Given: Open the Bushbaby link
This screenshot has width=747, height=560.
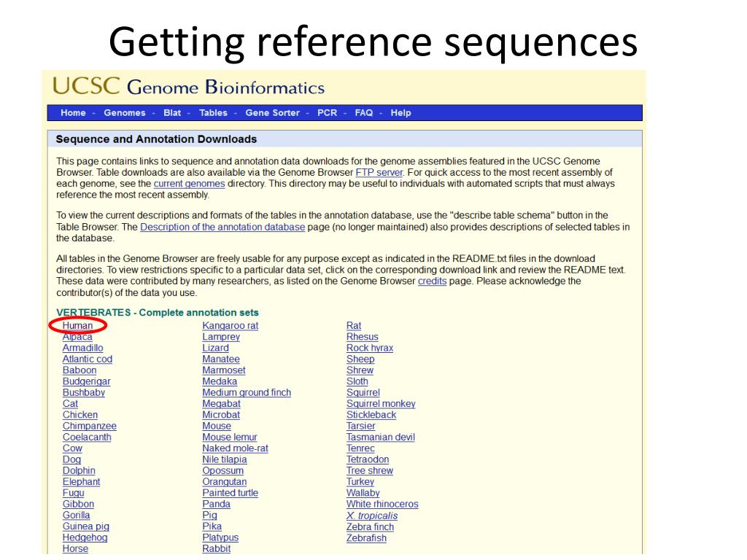Looking at the screenshot, I should coord(84,393).
